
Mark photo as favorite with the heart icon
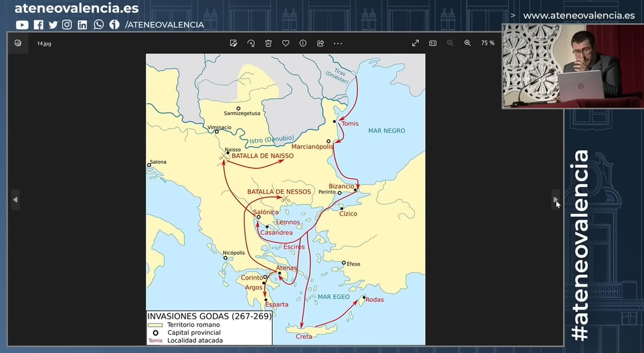(x=286, y=43)
